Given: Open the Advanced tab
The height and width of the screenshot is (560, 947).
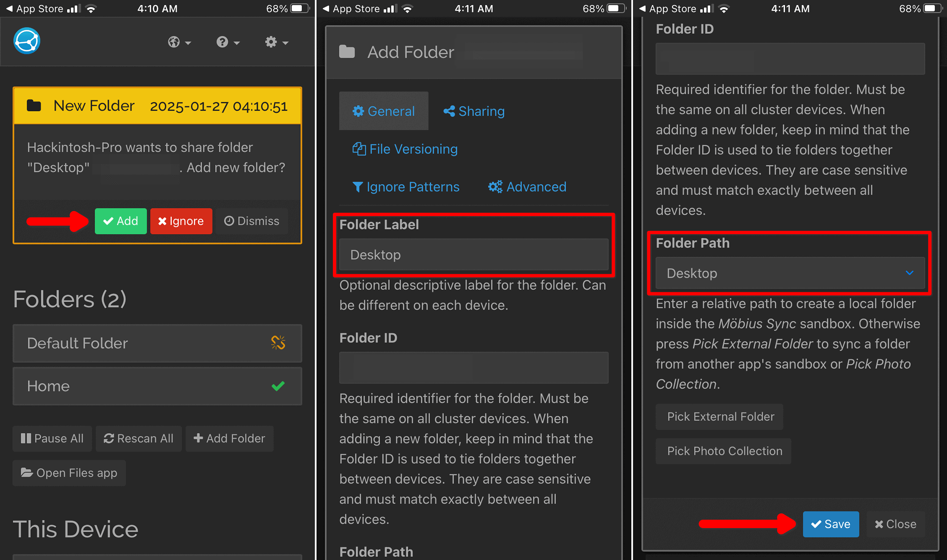Looking at the screenshot, I should click(x=527, y=187).
